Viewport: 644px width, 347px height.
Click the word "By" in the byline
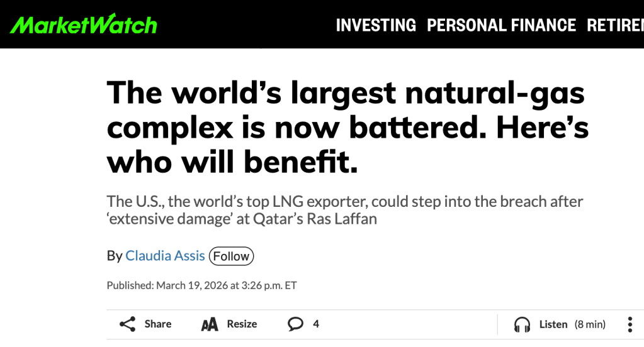115,256
